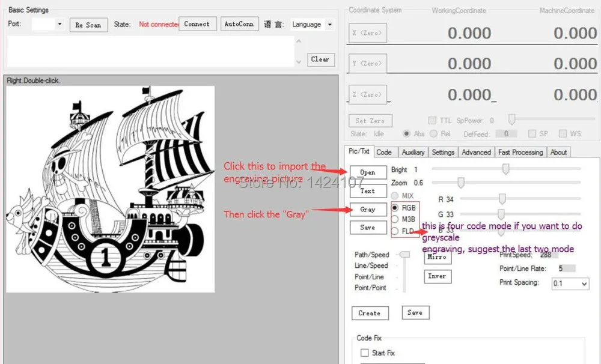Click the Inver button
Viewport: 601px width, 364px height.
click(x=438, y=276)
